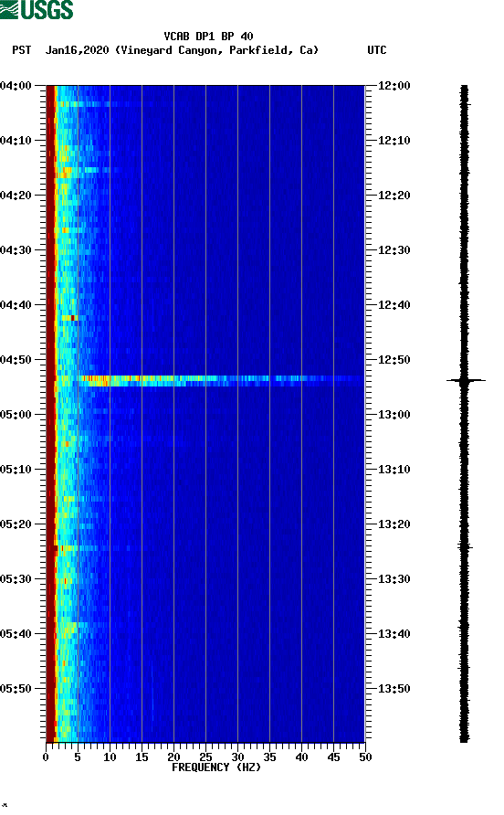Click the UTC timezone label
Viewport: 504px width, 815px height.
click(x=377, y=50)
